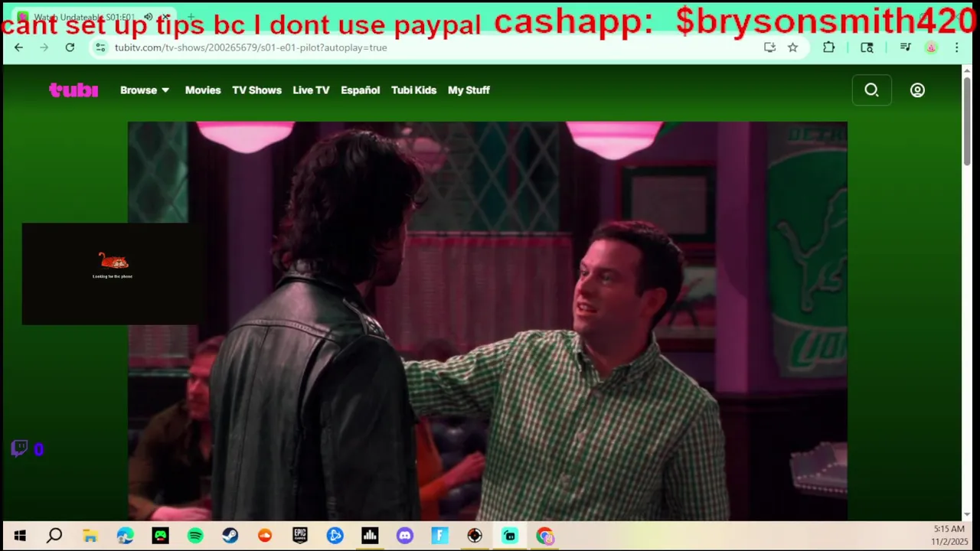980x551 pixels.
Task: Click the install app icon in address bar
Action: tap(769, 47)
